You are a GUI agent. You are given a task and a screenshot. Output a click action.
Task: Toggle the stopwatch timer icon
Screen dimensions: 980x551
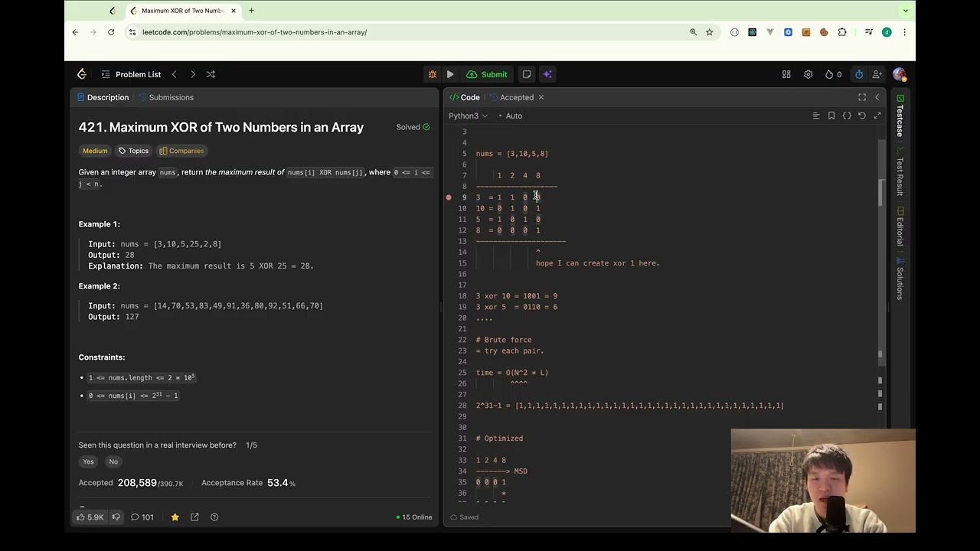(859, 74)
